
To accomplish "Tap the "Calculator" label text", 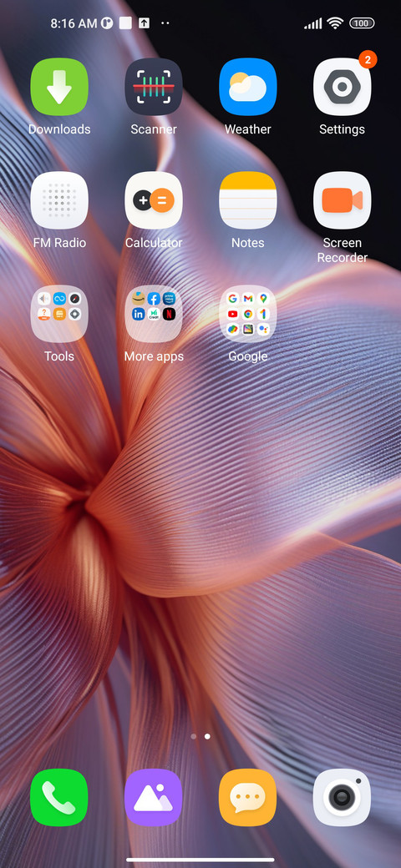I will [x=154, y=243].
